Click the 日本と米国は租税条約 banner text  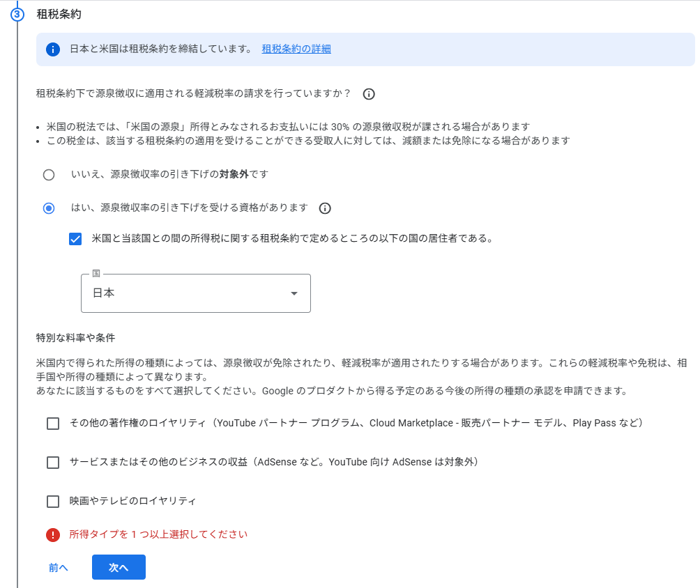coord(160,49)
